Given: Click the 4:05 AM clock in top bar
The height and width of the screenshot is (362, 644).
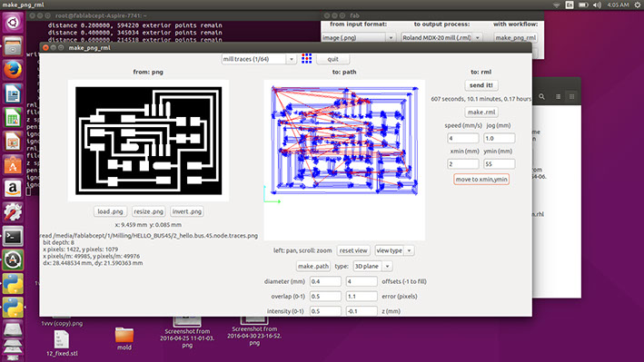Looking at the screenshot, I should tap(618, 5).
